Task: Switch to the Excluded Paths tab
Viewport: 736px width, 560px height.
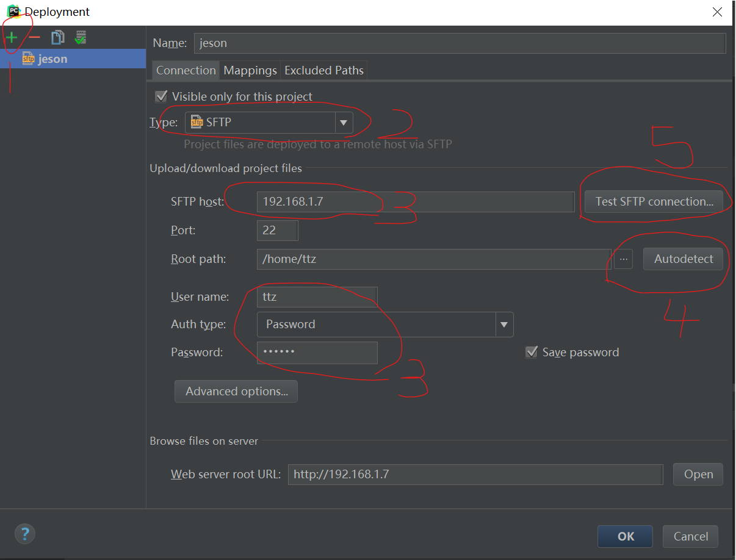Action: point(324,70)
